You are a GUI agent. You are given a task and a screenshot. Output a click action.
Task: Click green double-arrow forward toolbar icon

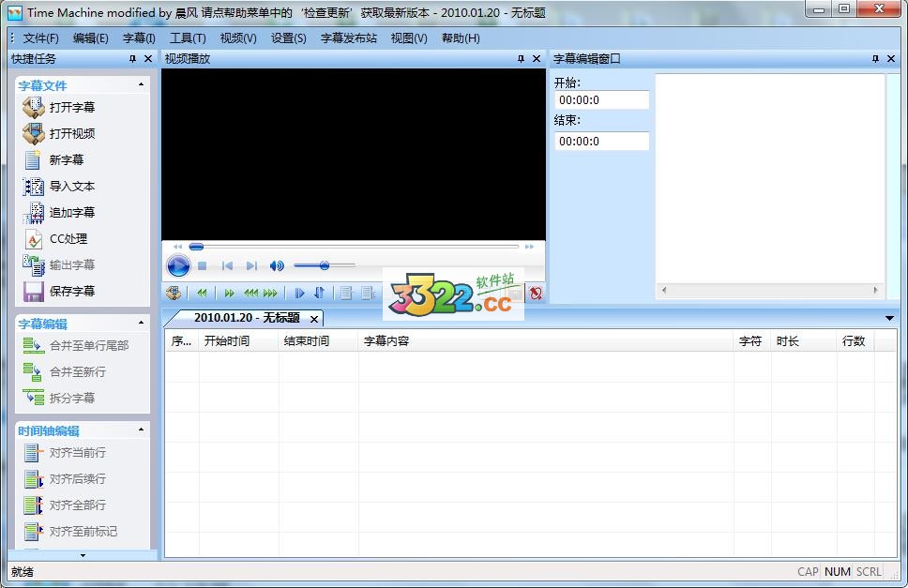(x=229, y=294)
